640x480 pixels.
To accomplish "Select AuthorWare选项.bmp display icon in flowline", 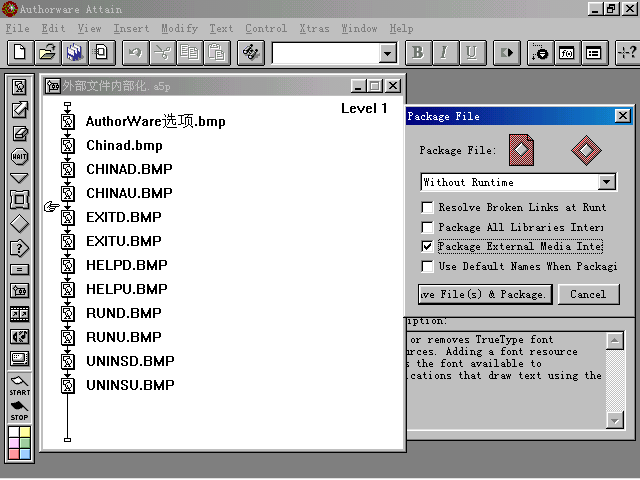I will 68,121.
